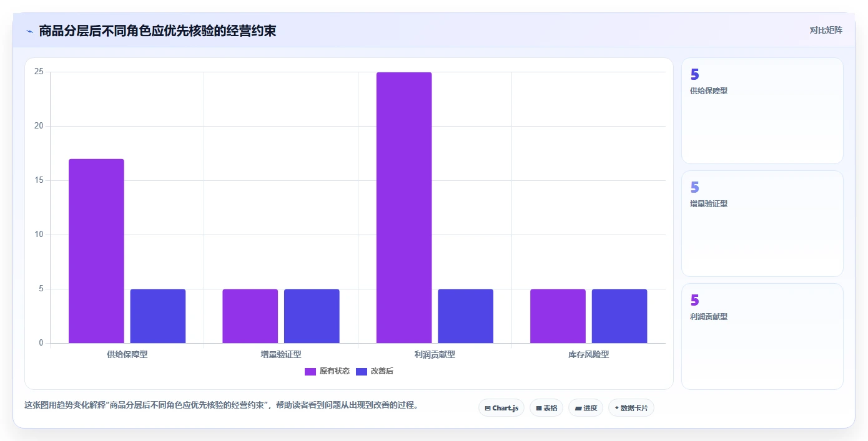Open the 供给保障型 data card

(762, 111)
